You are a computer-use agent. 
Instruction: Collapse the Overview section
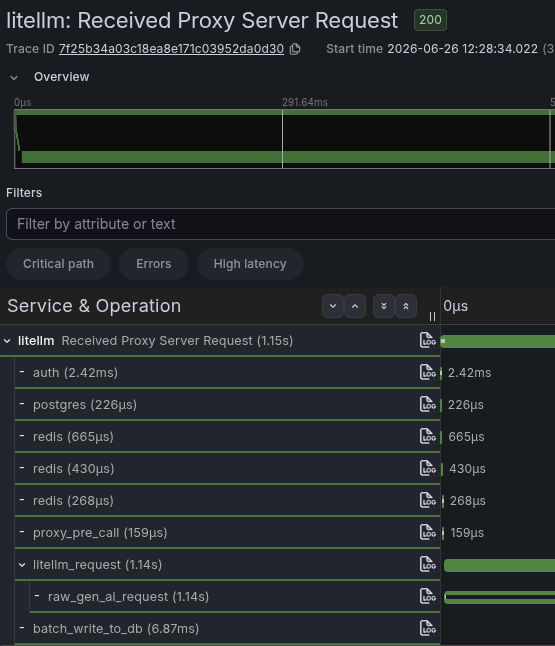pyautogui.click(x=14, y=77)
